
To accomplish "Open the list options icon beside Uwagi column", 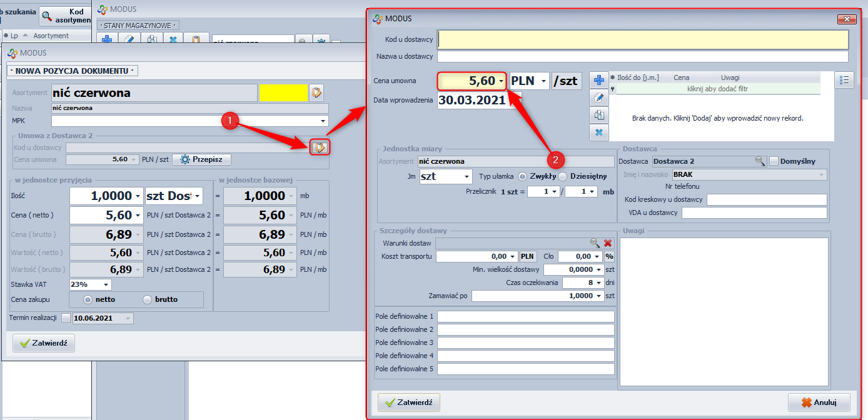I will tap(844, 80).
